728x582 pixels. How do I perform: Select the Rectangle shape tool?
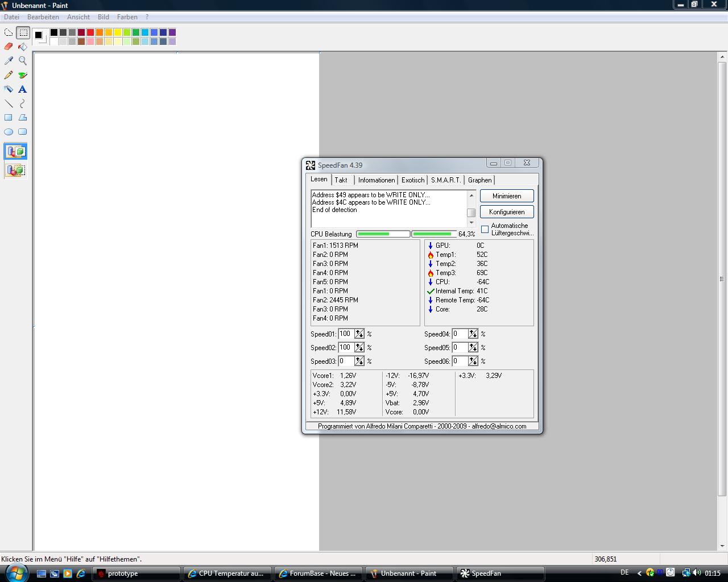(9, 118)
